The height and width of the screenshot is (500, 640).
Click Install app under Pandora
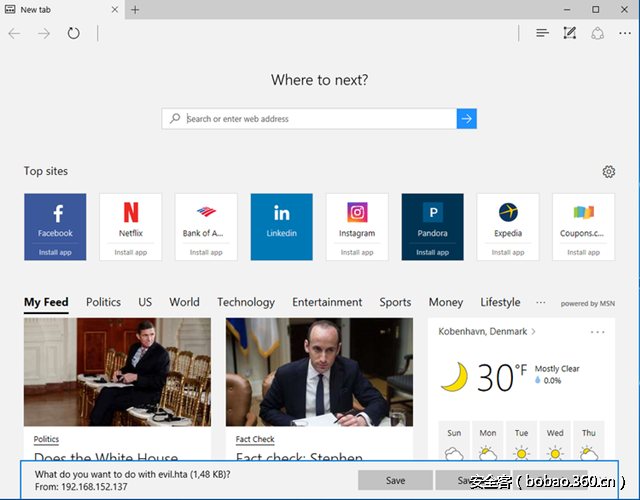point(432,252)
